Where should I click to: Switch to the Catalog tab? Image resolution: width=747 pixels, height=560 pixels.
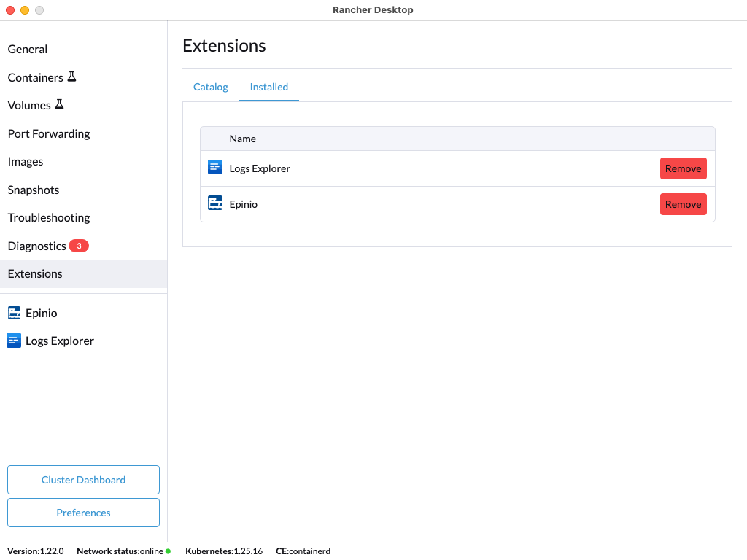tap(211, 87)
